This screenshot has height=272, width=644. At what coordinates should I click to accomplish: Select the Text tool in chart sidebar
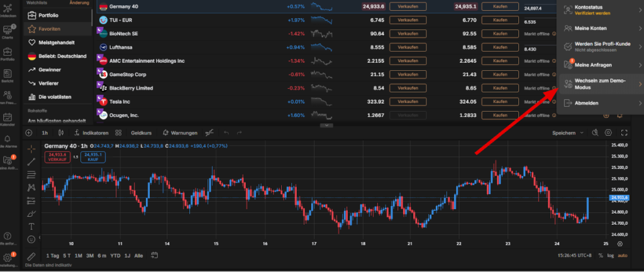tap(31, 226)
